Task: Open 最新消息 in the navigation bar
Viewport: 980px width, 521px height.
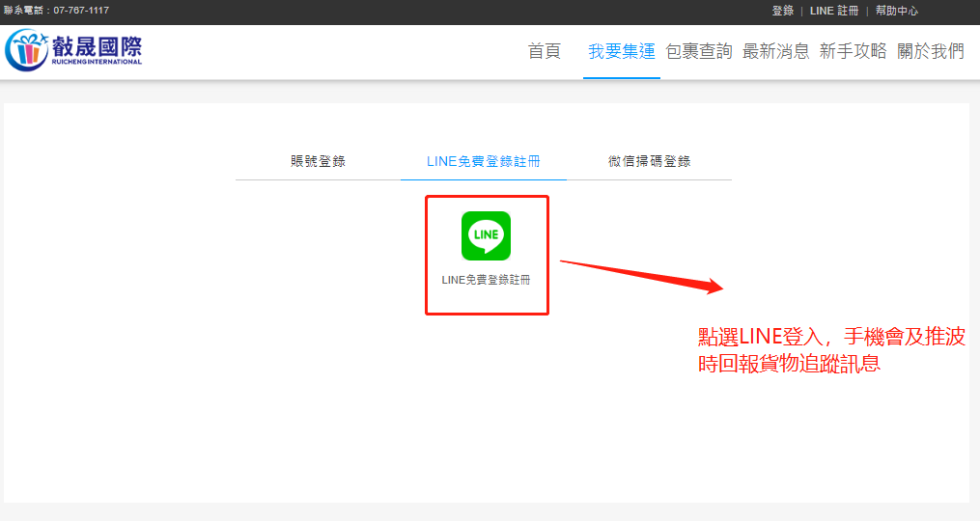Action: click(x=776, y=52)
